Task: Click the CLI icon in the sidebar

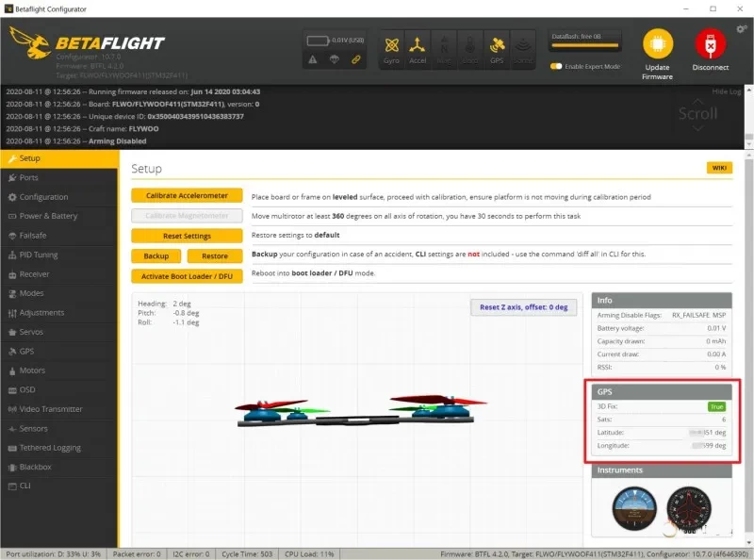Action: click(12, 486)
